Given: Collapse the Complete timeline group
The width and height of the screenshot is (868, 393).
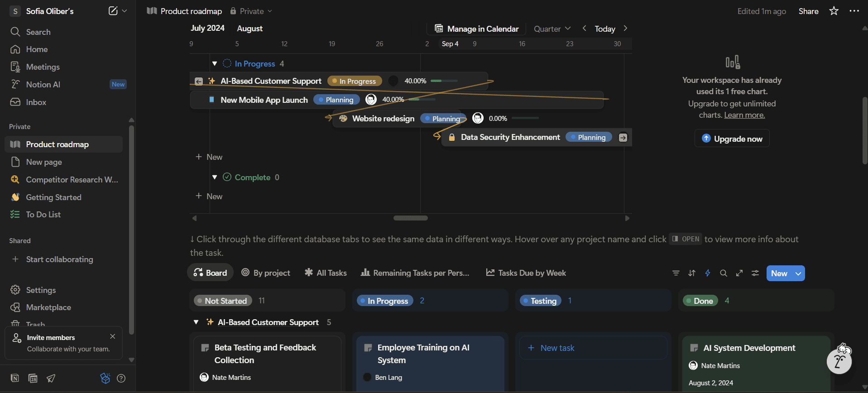Looking at the screenshot, I should click(215, 177).
